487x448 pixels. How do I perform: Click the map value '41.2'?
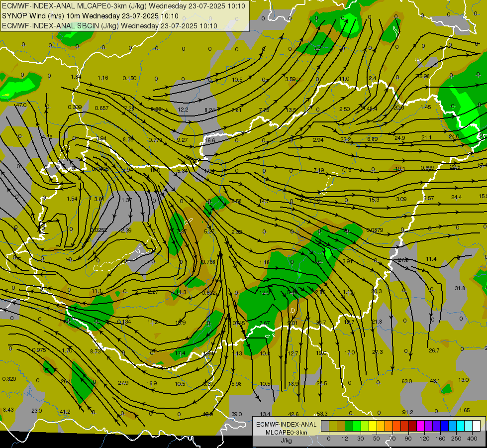click(x=65, y=412)
